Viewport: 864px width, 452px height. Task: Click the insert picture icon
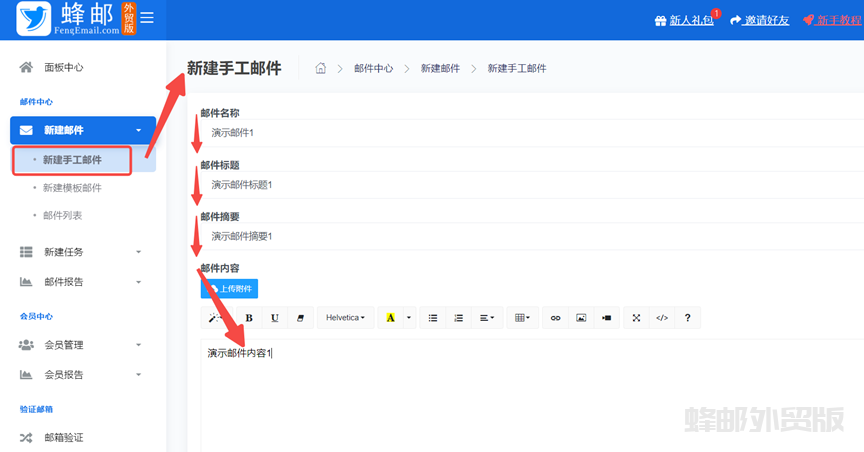click(x=581, y=318)
